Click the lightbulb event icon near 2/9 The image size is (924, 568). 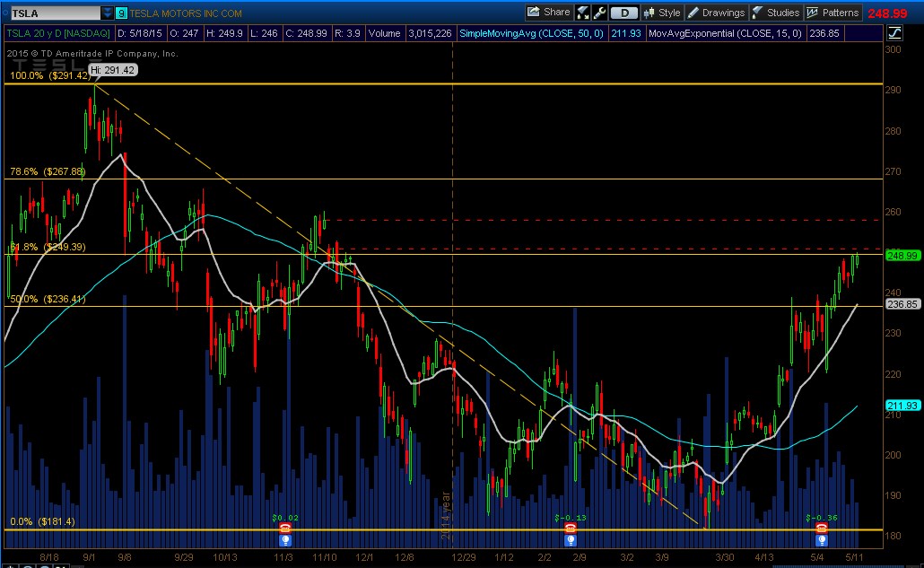click(570, 539)
